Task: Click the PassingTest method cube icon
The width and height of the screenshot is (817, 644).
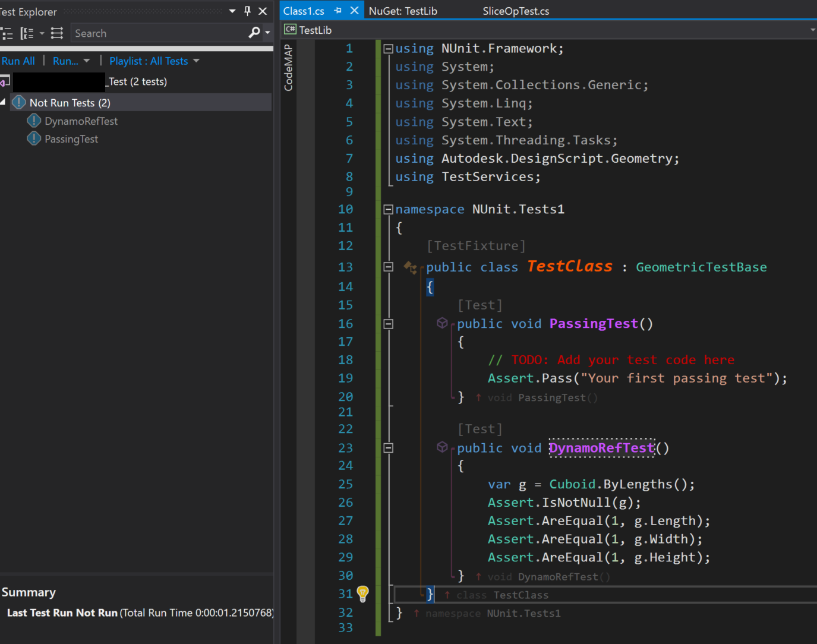Action: coord(442,323)
